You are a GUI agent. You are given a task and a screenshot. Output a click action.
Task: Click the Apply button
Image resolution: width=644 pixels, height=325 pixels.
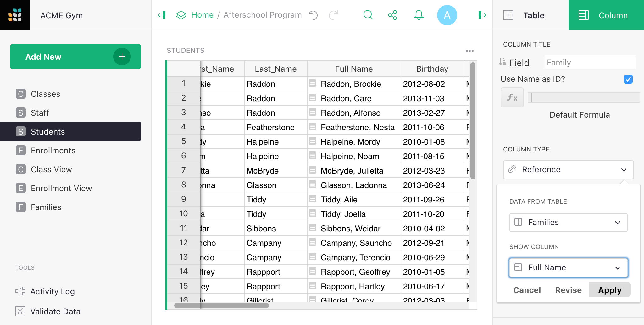pyautogui.click(x=609, y=290)
